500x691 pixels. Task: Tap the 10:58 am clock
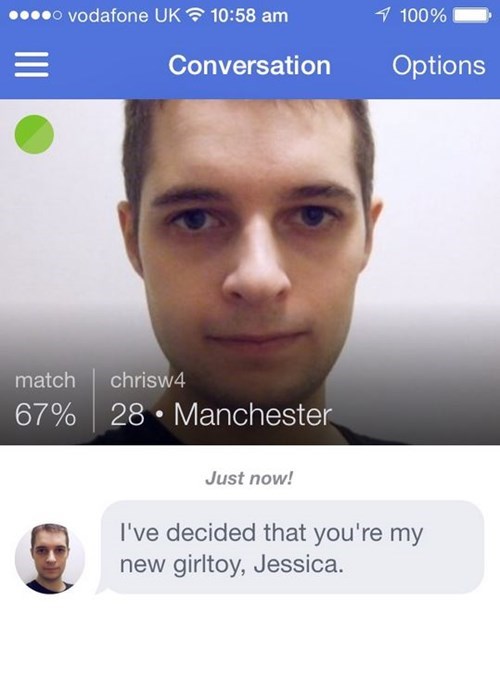click(x=249, y=16)
